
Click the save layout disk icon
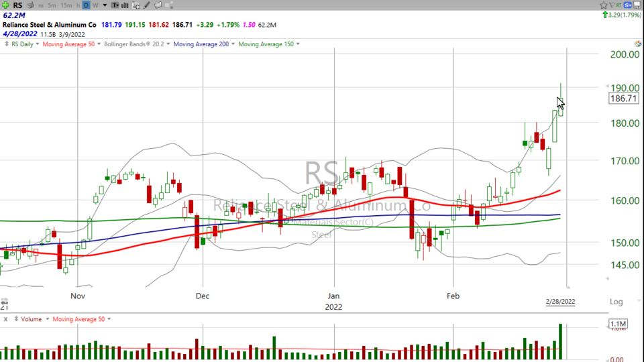637,5
